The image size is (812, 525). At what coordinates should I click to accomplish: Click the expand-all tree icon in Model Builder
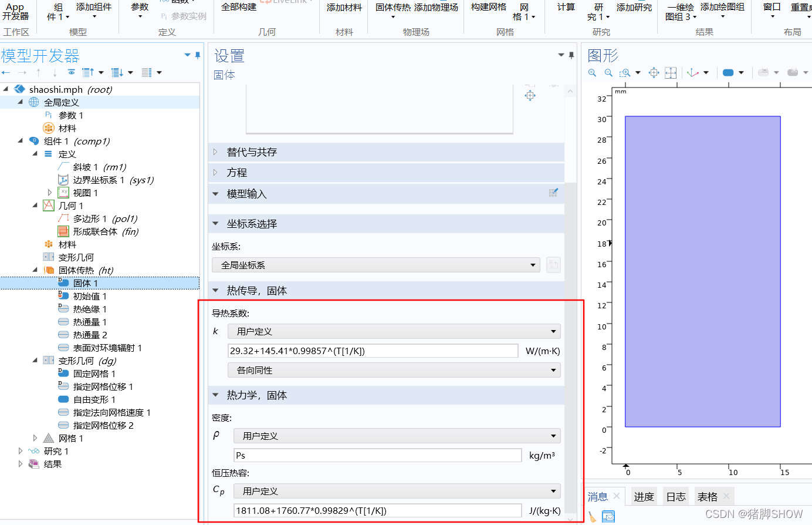[117, 72]
